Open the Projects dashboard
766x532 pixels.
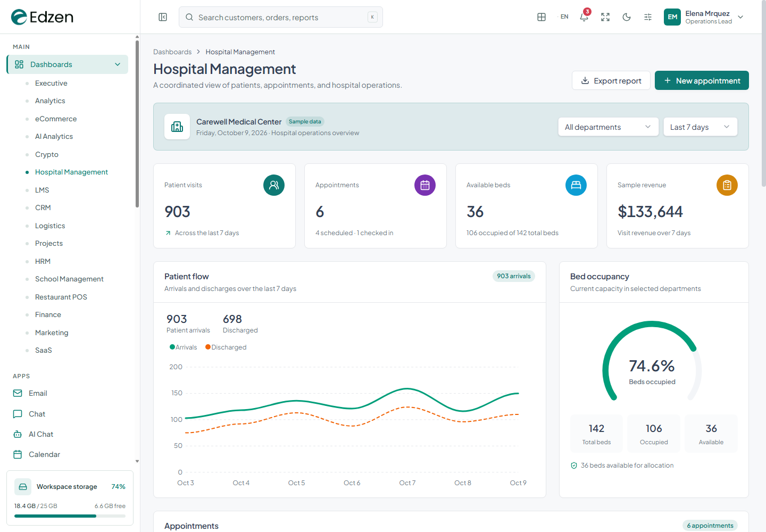coord(49,243)
